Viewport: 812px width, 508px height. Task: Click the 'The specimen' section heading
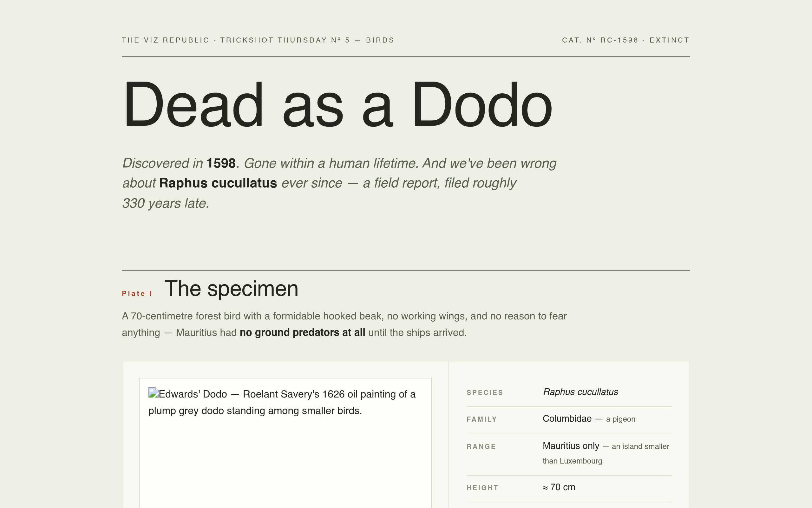click(x=231, y=289)
